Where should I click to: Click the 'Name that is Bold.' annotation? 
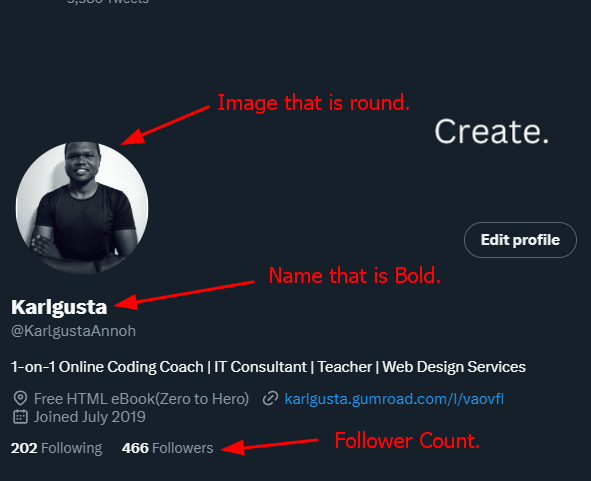[x=355, y=276]
